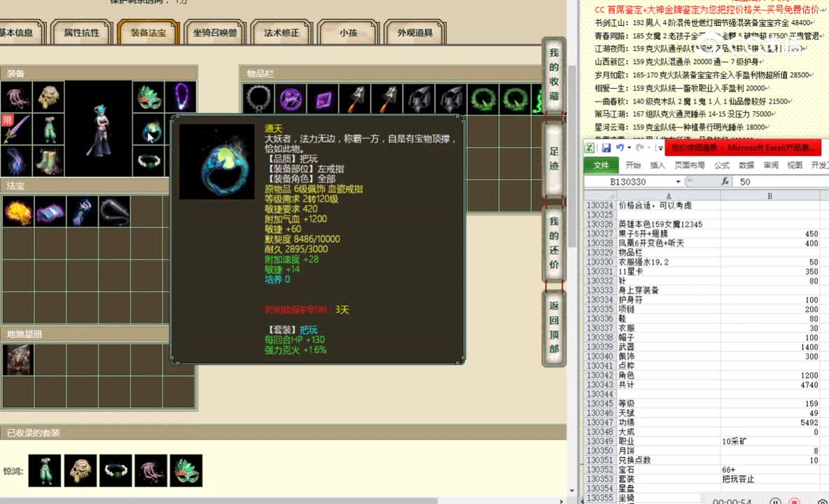This screenshot has width=829, height=504.
Task: Click the collected set bracelet icon
Action: pos(116,470)
